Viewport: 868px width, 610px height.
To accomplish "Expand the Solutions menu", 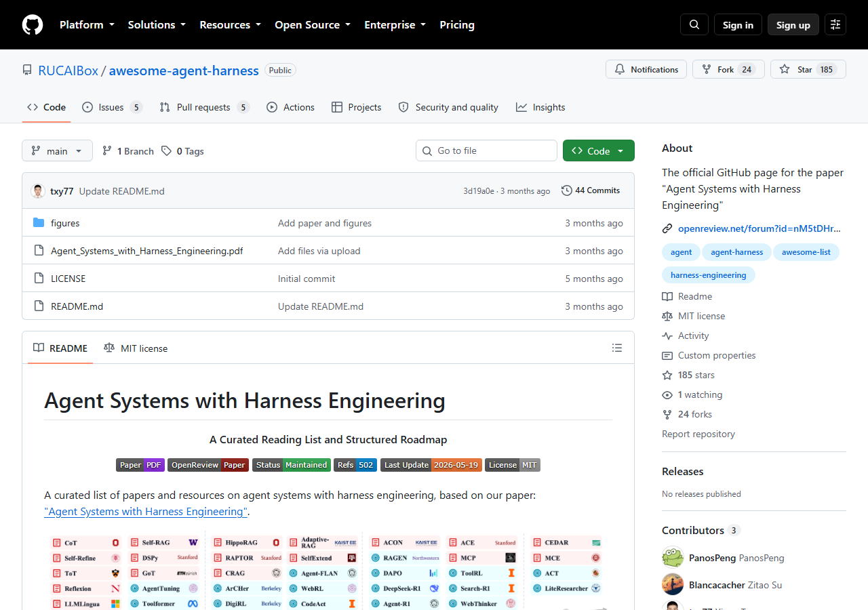I will coord(157,25).
